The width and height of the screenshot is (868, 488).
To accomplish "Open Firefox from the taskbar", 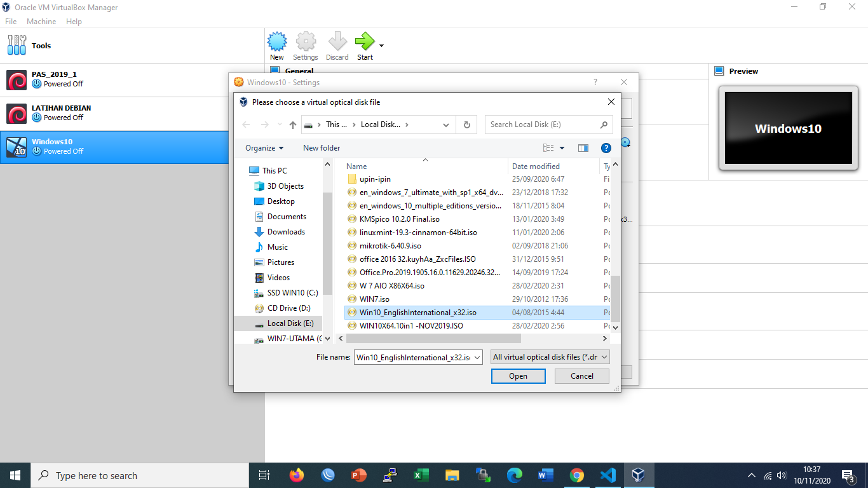I will (x=296, y=475).
